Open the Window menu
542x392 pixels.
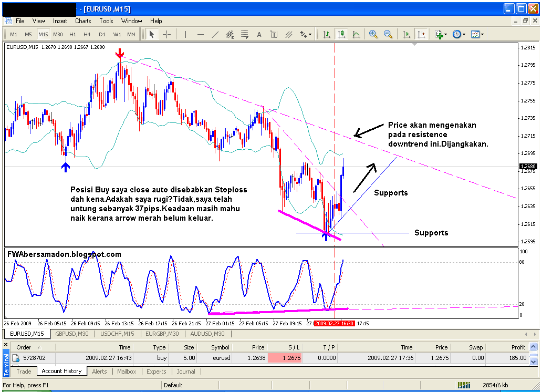(131, 21)
